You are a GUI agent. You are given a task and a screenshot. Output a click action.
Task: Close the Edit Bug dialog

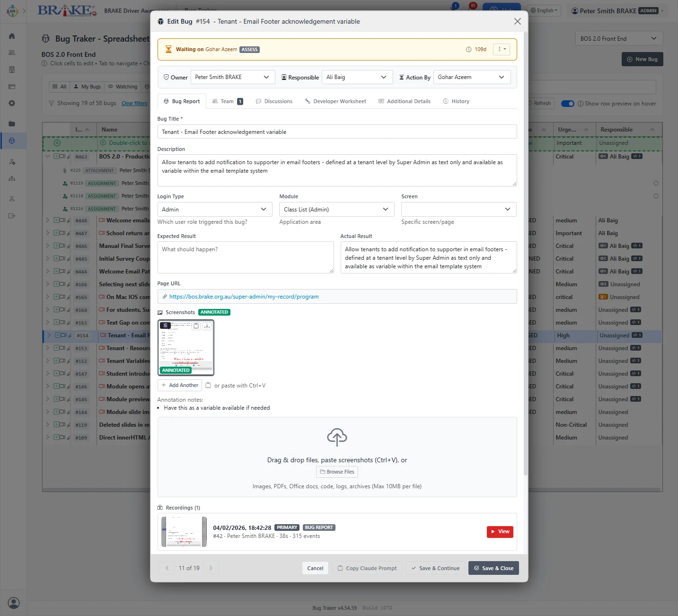tap(518, 21)
